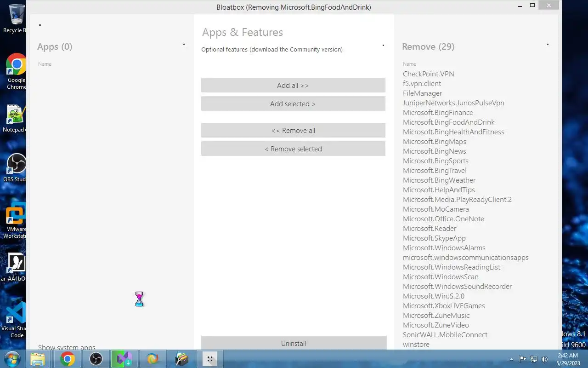Open the Windows Start menu orb

click(11, 359)
